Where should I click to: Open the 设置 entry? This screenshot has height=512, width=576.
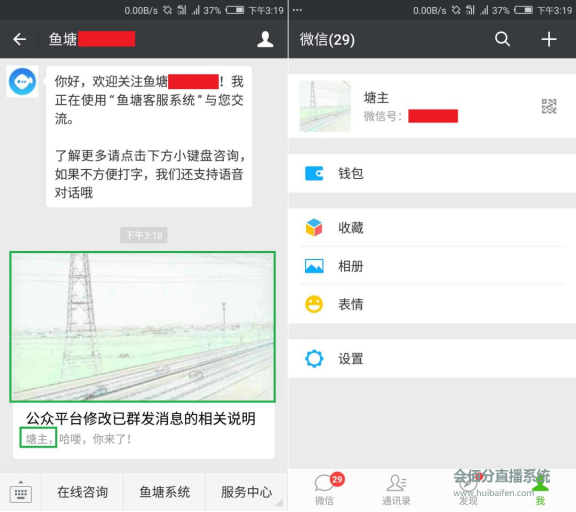point(432,358)
